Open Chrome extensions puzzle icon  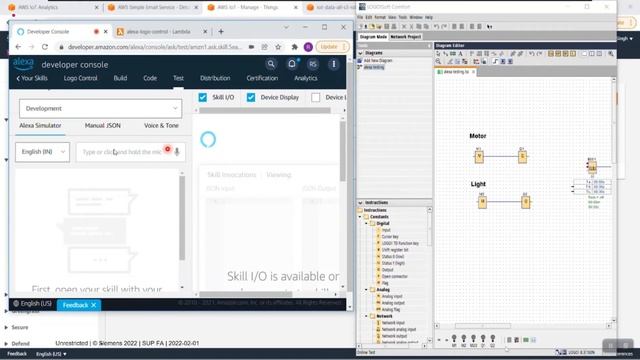coord(294,47)
